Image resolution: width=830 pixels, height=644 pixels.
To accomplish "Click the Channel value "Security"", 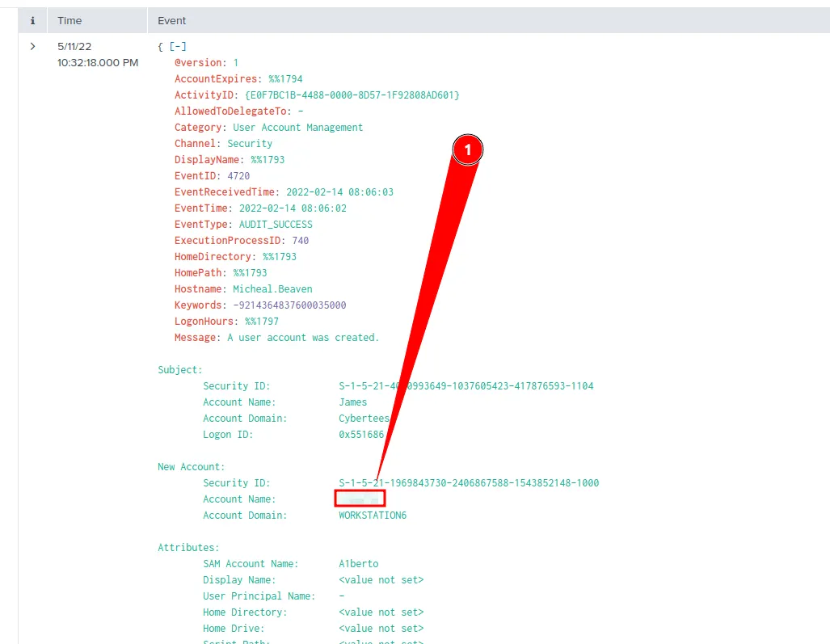I will 250,143.
